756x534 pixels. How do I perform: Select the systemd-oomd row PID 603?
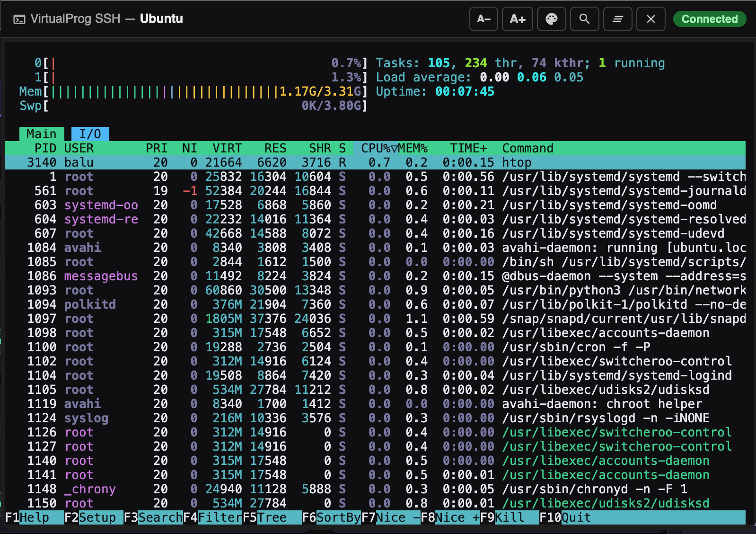tap(375, 205)
